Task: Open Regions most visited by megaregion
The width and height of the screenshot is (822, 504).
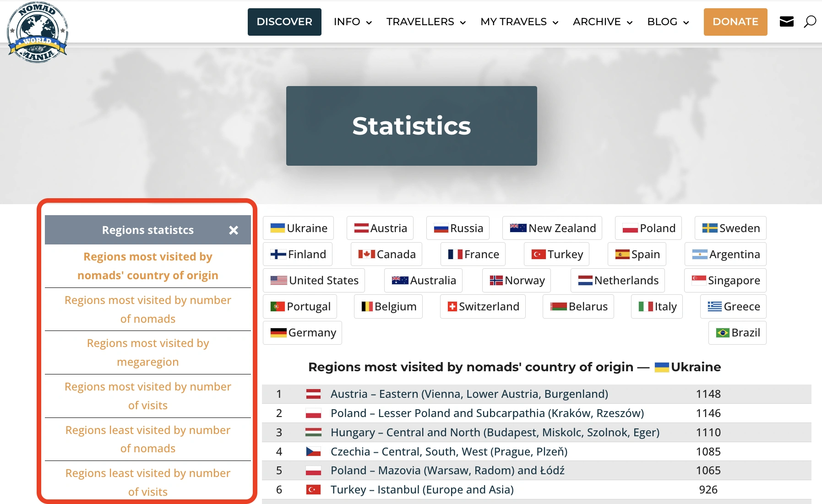Action: coord(148,352)
